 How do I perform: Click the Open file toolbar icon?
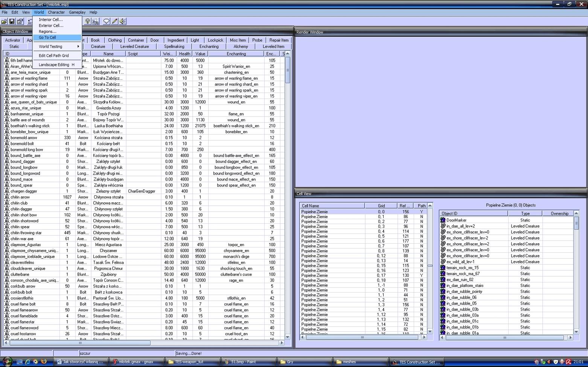click(4, 21)
